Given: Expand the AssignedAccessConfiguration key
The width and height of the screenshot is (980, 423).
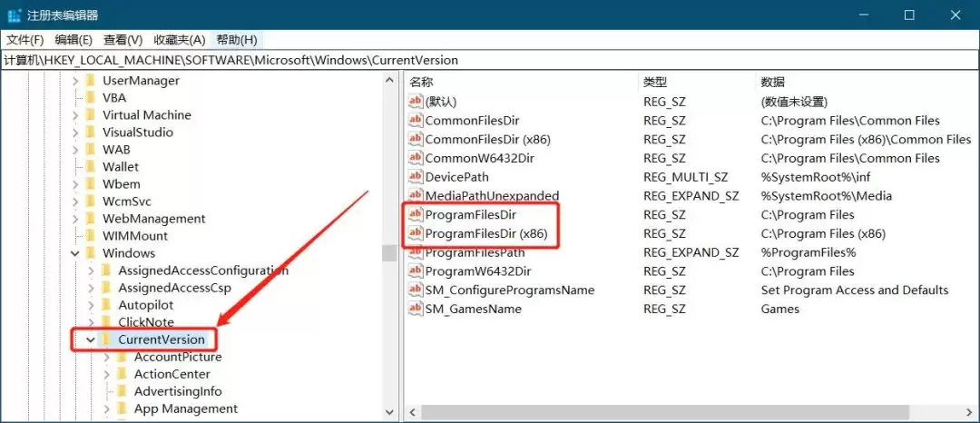Looking at the screenshot, I should tap(92, 271).
